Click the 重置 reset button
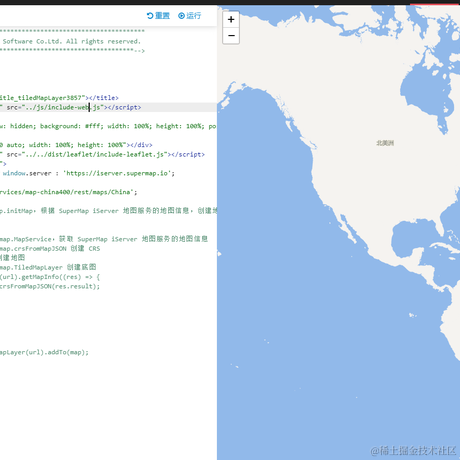 [158, 16]
